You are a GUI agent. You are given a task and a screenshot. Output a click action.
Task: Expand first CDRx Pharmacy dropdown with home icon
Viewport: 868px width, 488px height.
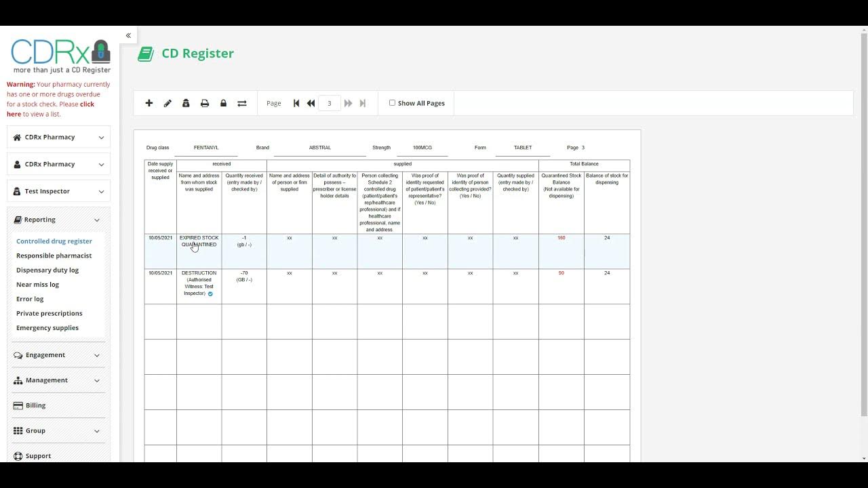(59, 137)
